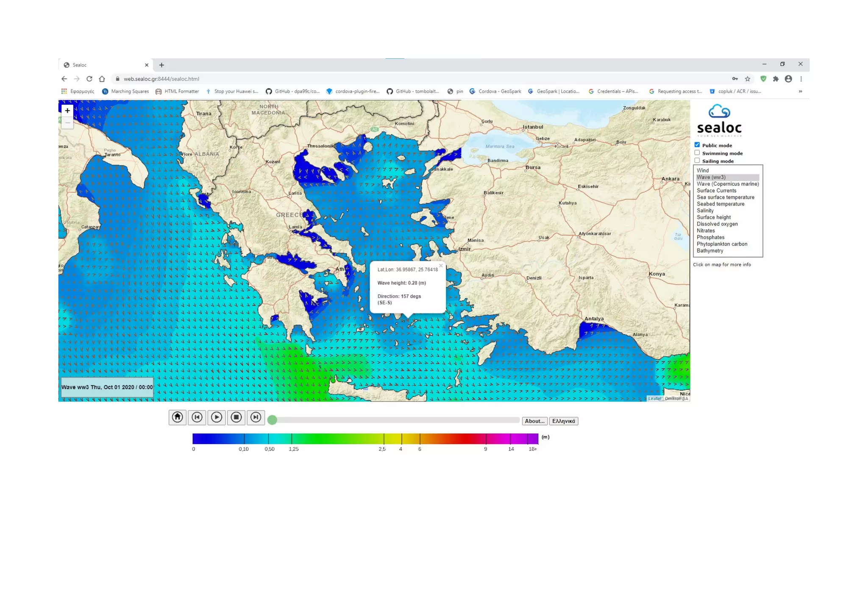868x614 pixels.
Task: Close the wave height popup
Action: point(441,266)
